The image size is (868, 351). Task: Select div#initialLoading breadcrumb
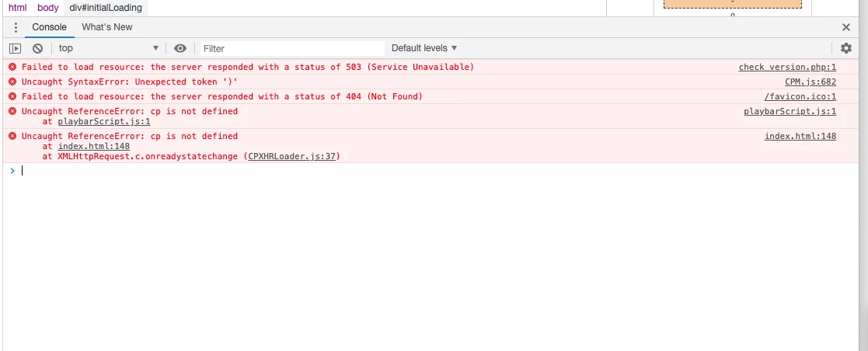coord(105,8)
